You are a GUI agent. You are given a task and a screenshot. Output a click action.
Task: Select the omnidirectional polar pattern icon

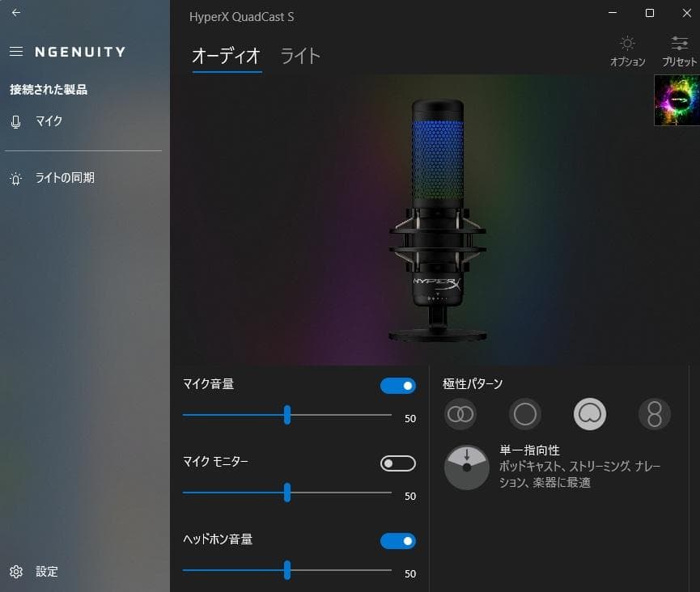click(x=525, y=414)
